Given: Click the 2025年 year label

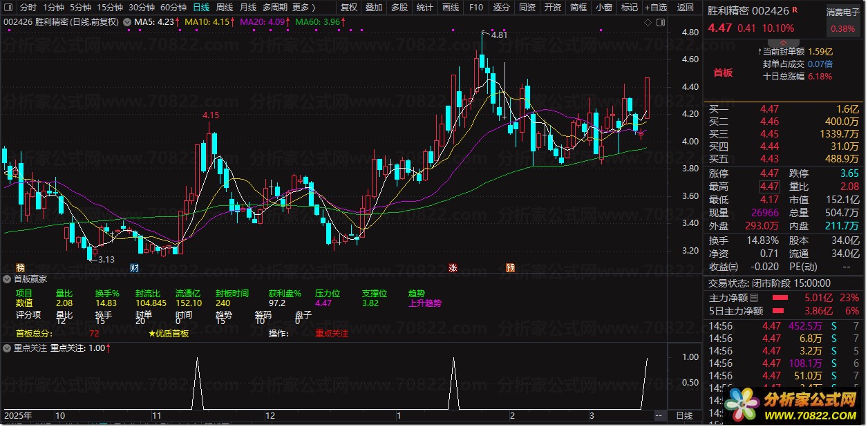Looking at the screenshot, I should [18, 416].
